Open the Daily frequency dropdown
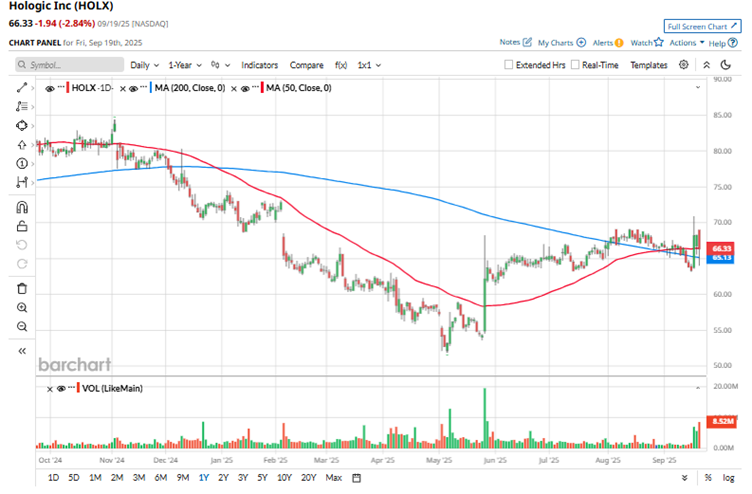Screen dimensions: 752x494 pyautogui.click(x=144, y=65)
